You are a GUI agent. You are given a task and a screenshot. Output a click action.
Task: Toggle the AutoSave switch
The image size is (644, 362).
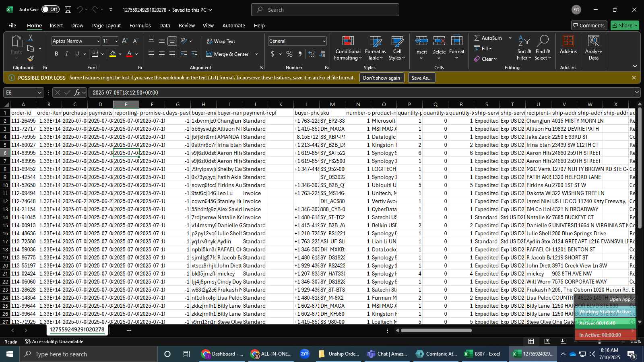(50, 10)
